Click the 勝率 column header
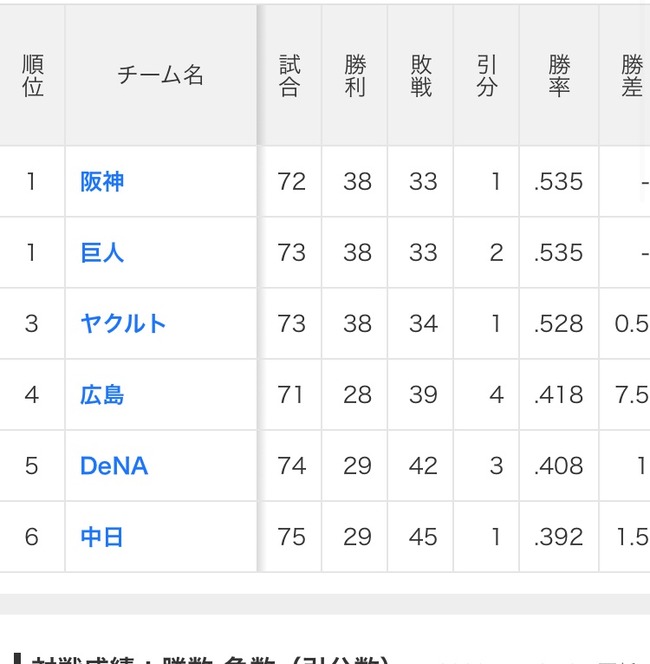 point(559,75)
